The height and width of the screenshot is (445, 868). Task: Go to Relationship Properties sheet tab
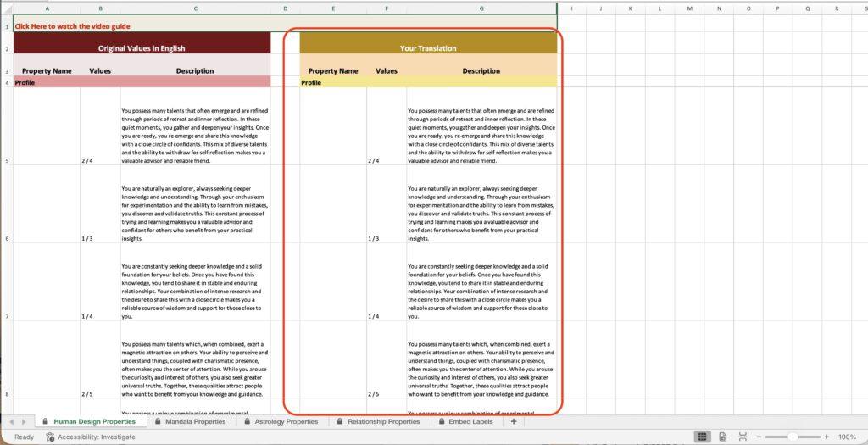pyautogui.click(x=383, y=421)
